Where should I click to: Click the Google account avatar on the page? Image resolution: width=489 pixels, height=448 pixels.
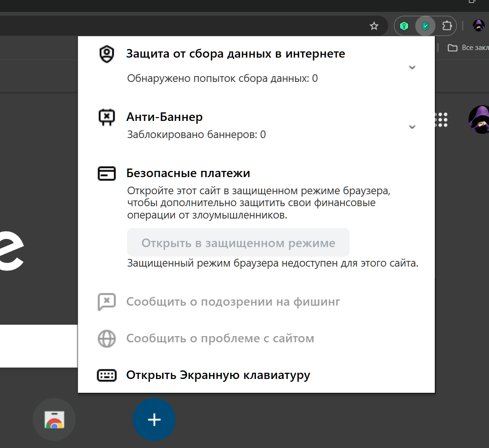coord(479,119)
